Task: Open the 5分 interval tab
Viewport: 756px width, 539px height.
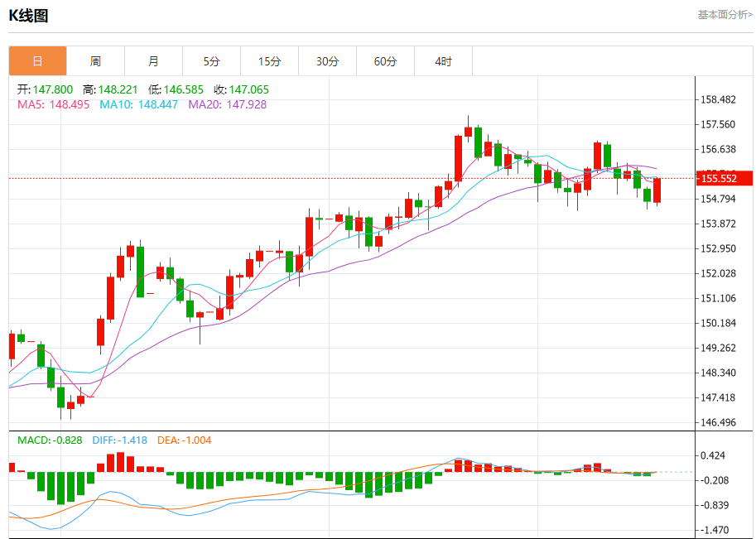Action: [211, 61]
